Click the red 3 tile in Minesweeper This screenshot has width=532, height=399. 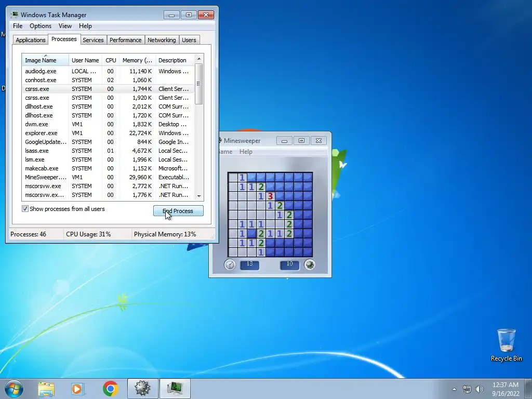(x=270, y=196)
